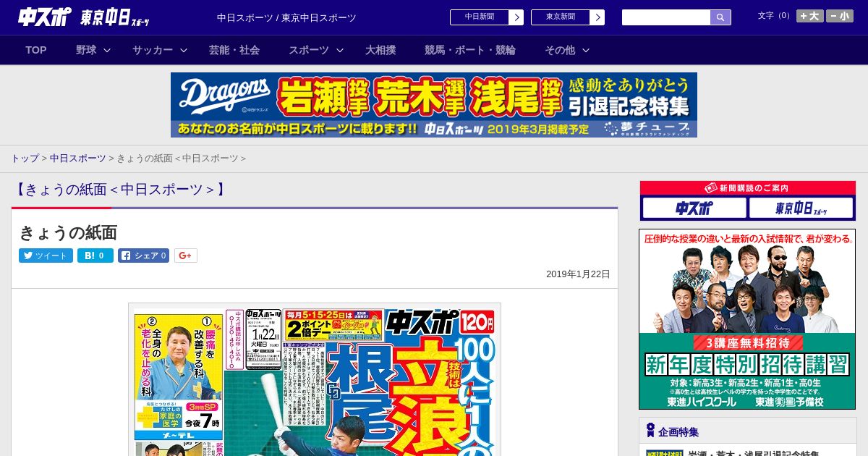Screen dimensions: 868x456
Task: Open the 野球 navigation menu
Action: click(x=86, y=50)
